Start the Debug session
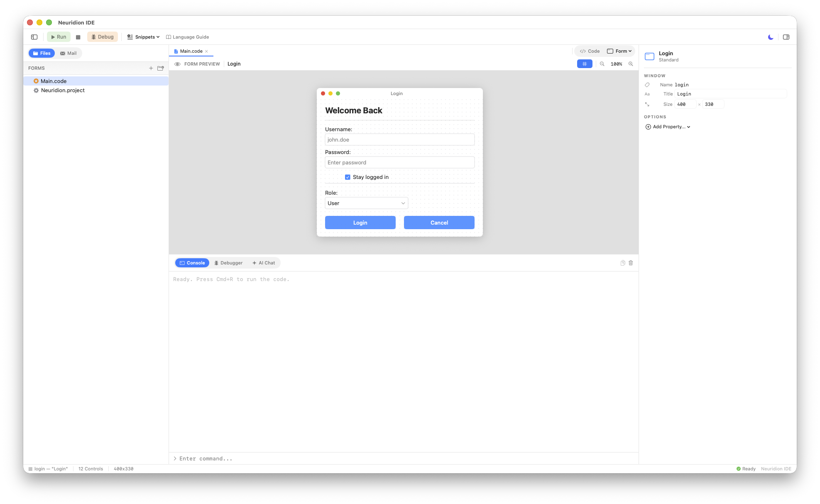Image resolution: width=820 pixels, height=504 pixels. point(102,37)
